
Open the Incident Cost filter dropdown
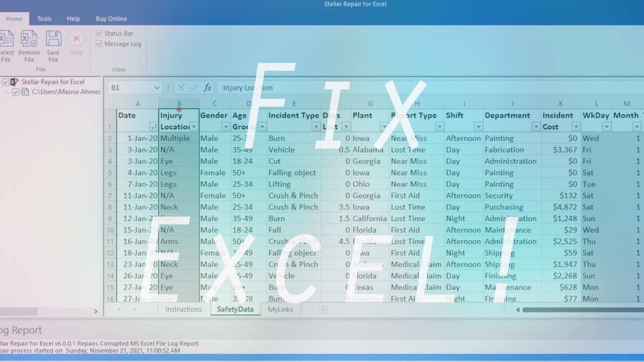pyautogui.click(x=575, y=127)
